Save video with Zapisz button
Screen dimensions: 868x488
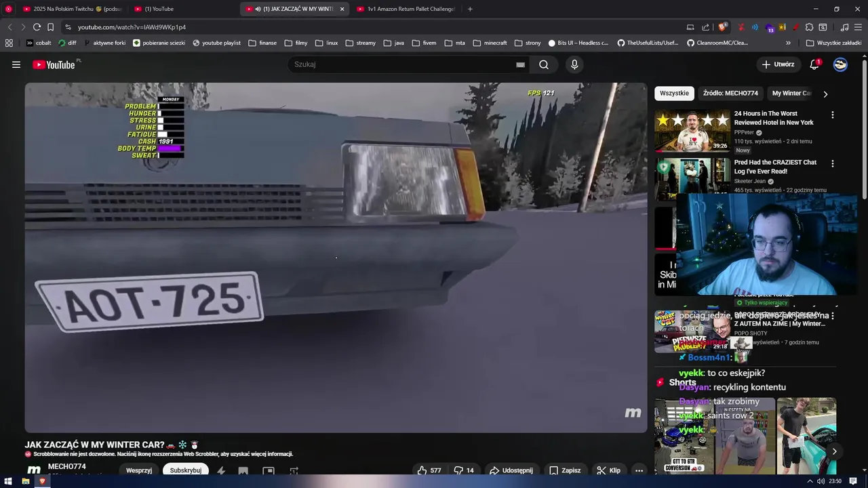565,470
